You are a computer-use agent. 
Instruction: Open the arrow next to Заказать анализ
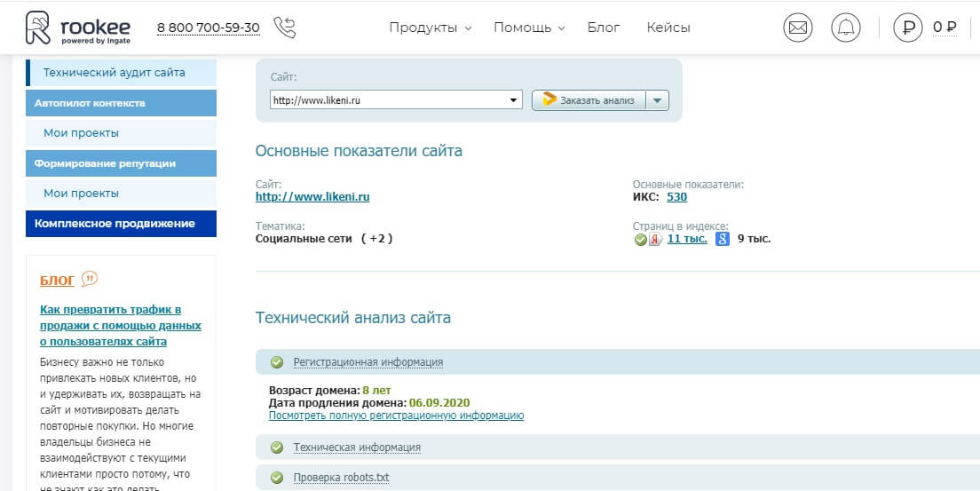656,100
